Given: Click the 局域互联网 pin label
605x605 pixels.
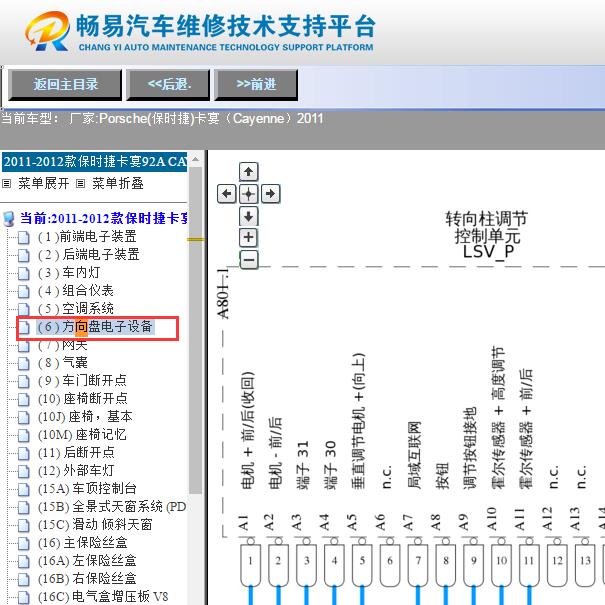Looking at the screenshot, I should click(414, 455).
